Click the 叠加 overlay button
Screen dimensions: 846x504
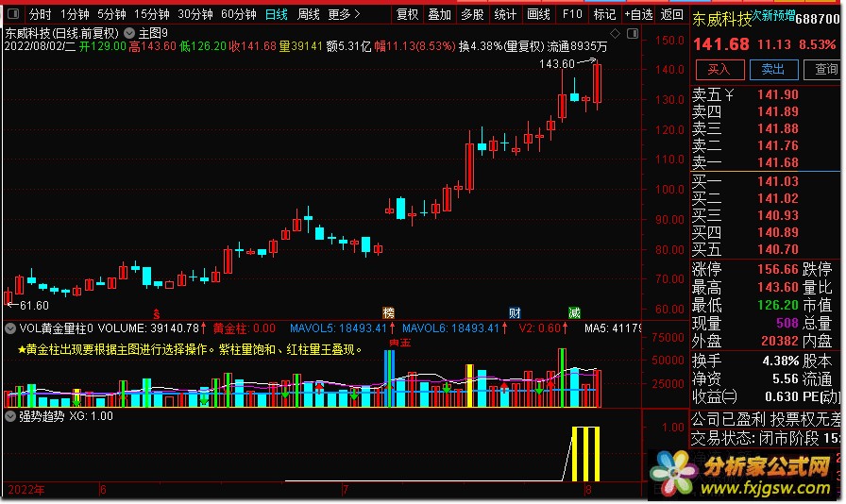pyautogui.click(x=440, y=14)
